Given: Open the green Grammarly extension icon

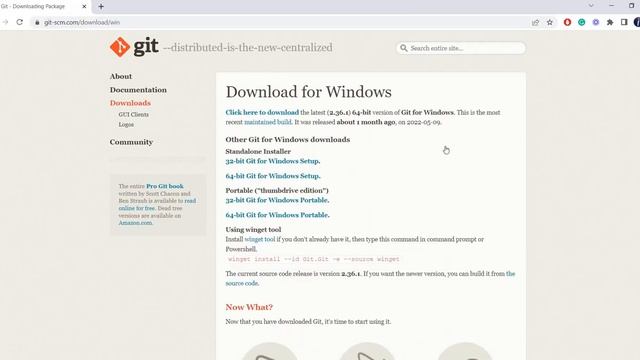Looking at the screenshot, I should click(x=582, y=22).
